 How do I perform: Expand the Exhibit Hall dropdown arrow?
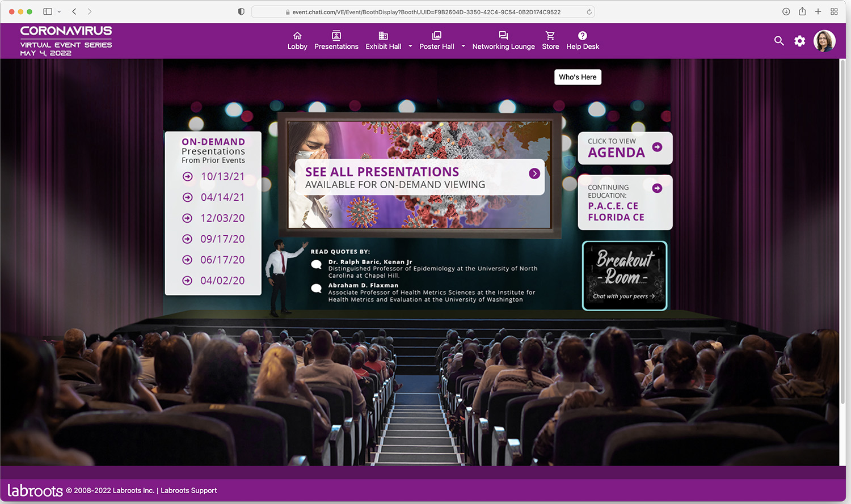pyautogui.click(x=410, y=47)
